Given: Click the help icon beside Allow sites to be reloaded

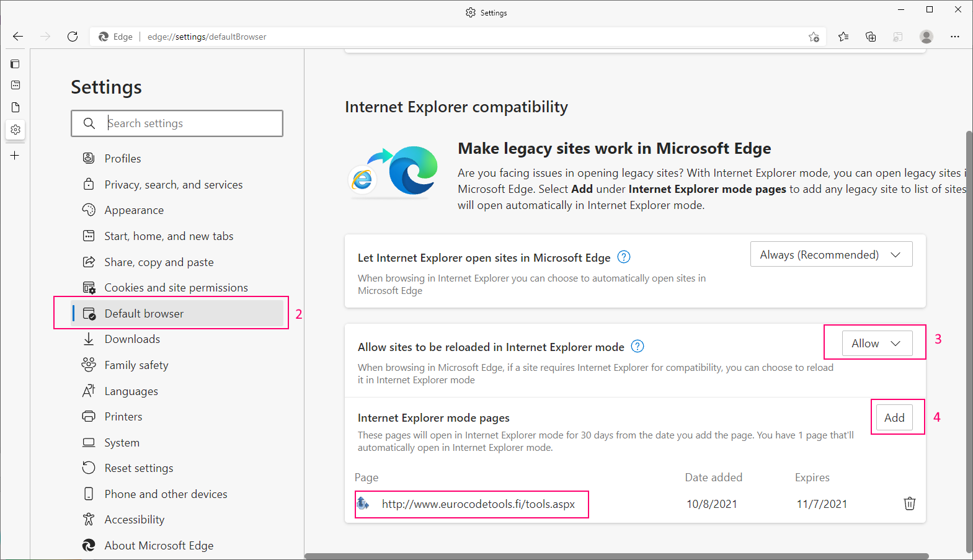Looking at the screenshot, I should (x=638, y=346).
